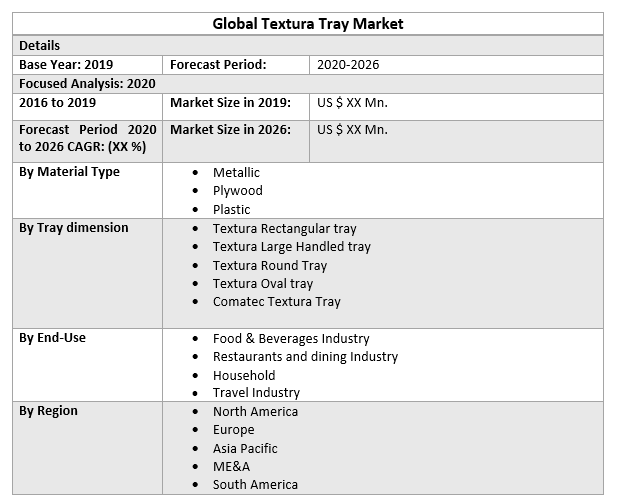Screen dimensions: 620x501
Task: Click the Travel Industry list item
Action: point(256,393)
